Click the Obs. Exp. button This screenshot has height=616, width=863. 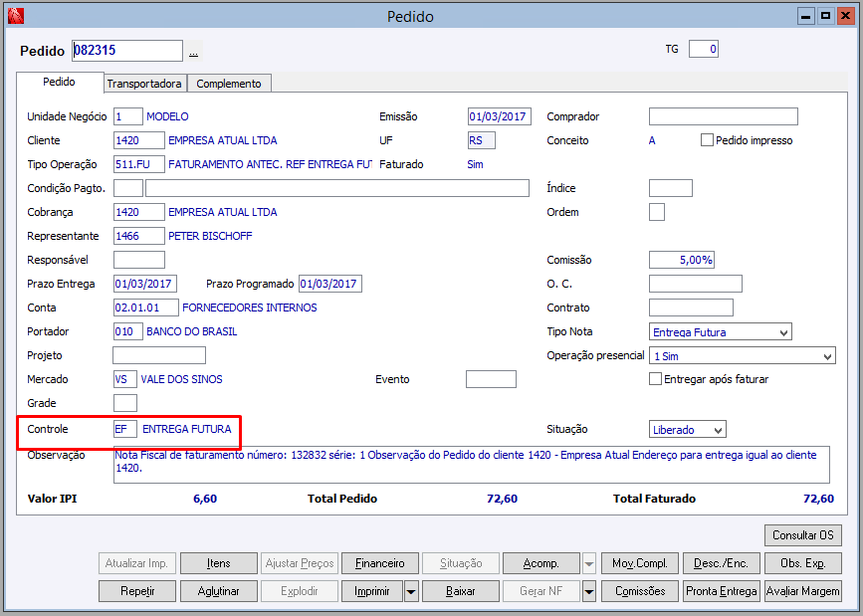pyautogui.click(x=802, y=563)
